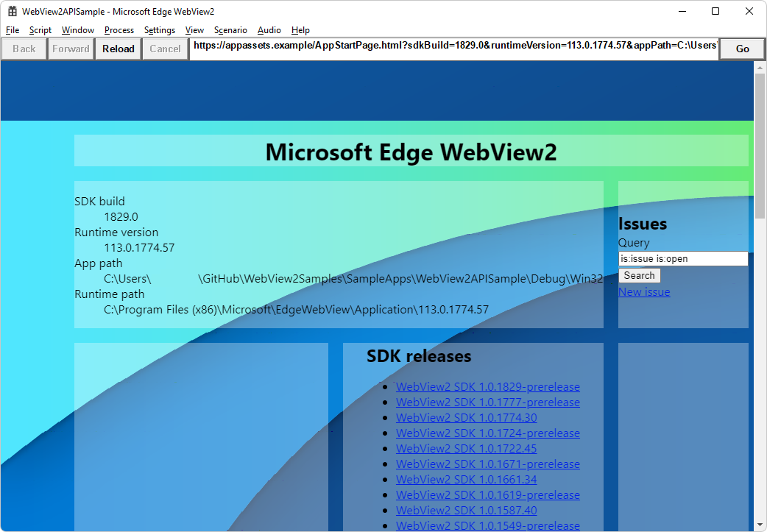Open WebView2 SDK 1.0.1774.30 release notes
Screen dimensions: 767x532
(466, 417)
